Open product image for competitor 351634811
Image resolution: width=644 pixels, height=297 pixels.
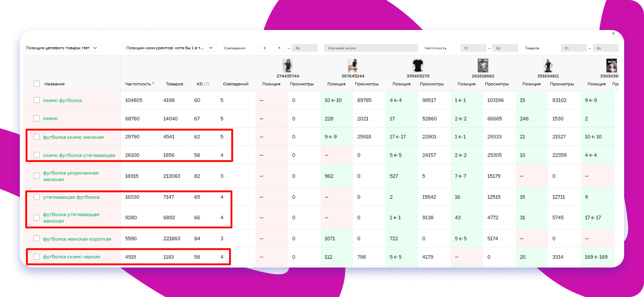coord(548,65)
